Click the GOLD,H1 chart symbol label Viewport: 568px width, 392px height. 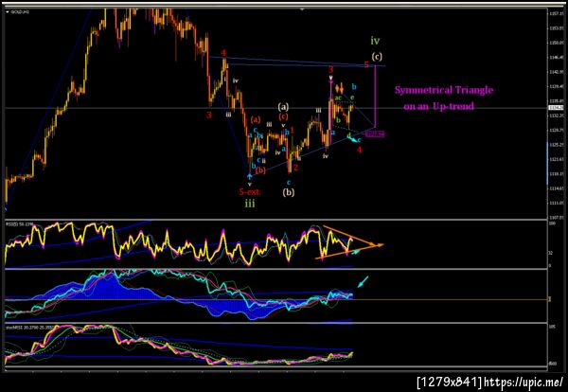tap(20, 12)
